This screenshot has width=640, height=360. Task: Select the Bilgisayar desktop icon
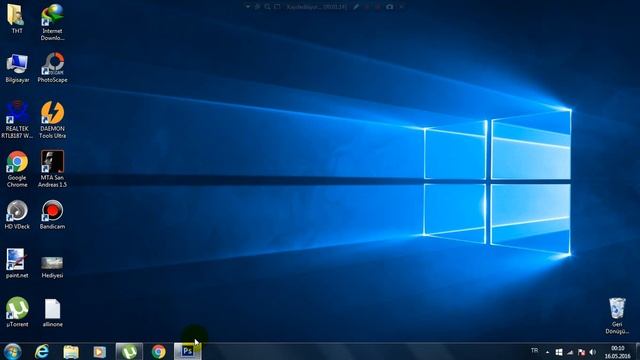(17, 68)
